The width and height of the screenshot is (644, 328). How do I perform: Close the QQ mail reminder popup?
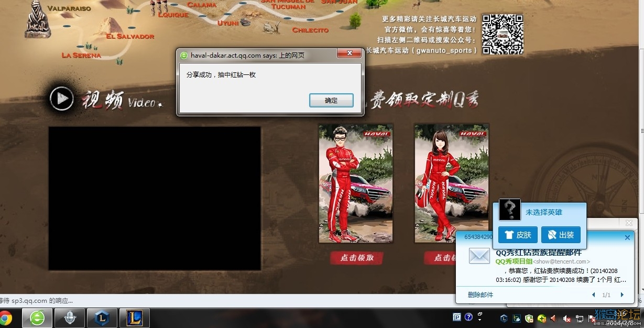pos(627,238)
